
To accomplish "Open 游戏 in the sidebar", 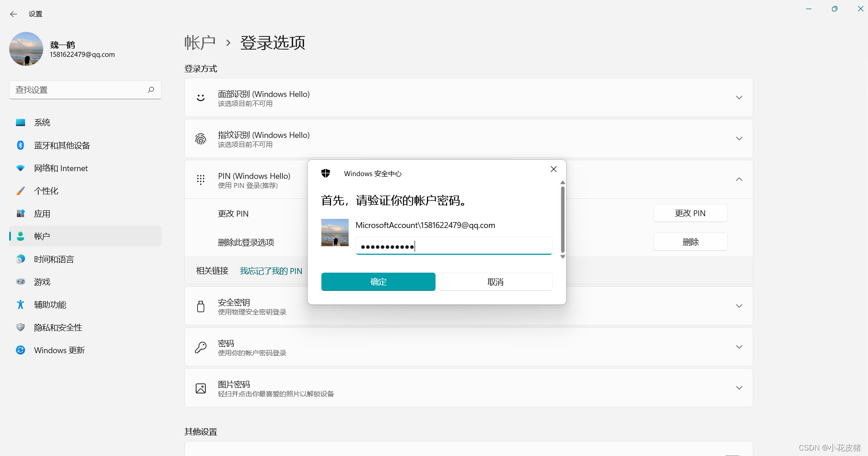I will click(86, 282).
